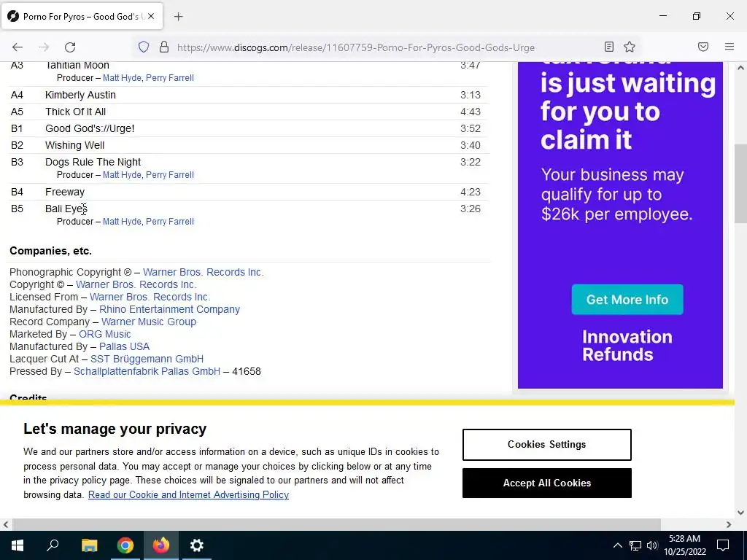Open Rhino Entertainment Company link

tap(169, 309)
